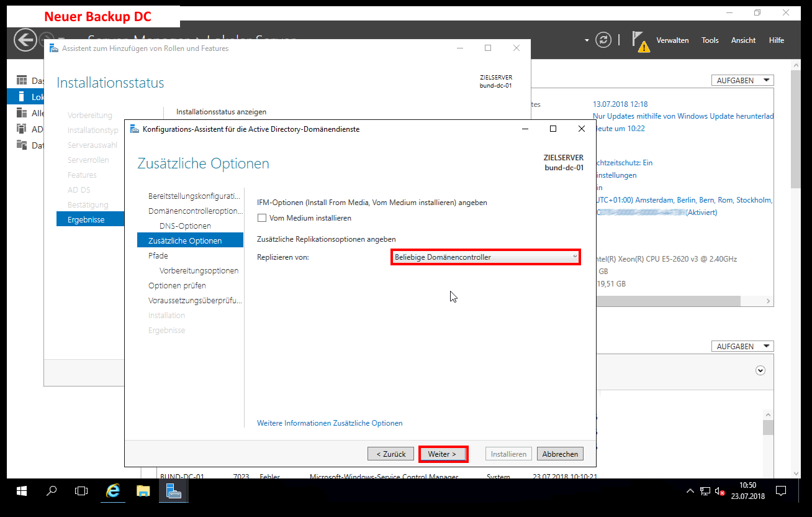This screenshot has width=812, height=517.
Task: Minimize the AD configuration wizard window
Action: (525, 129)
